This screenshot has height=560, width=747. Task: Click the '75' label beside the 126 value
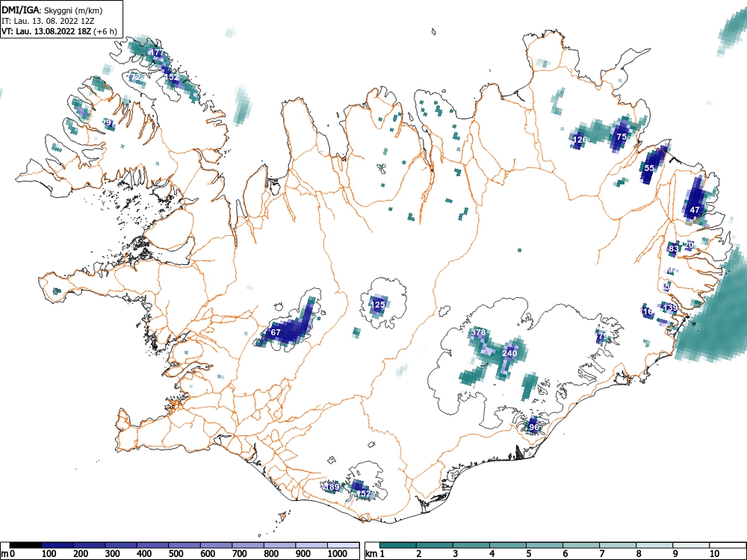pos(622,136)
